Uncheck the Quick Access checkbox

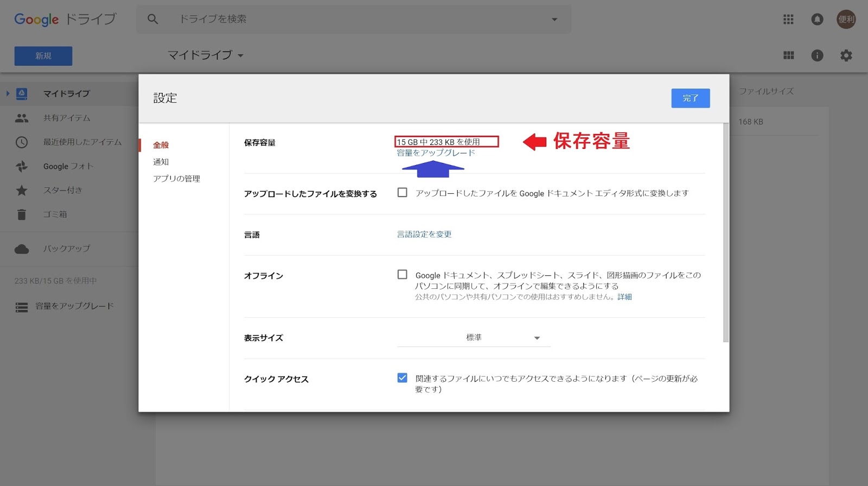402,377
